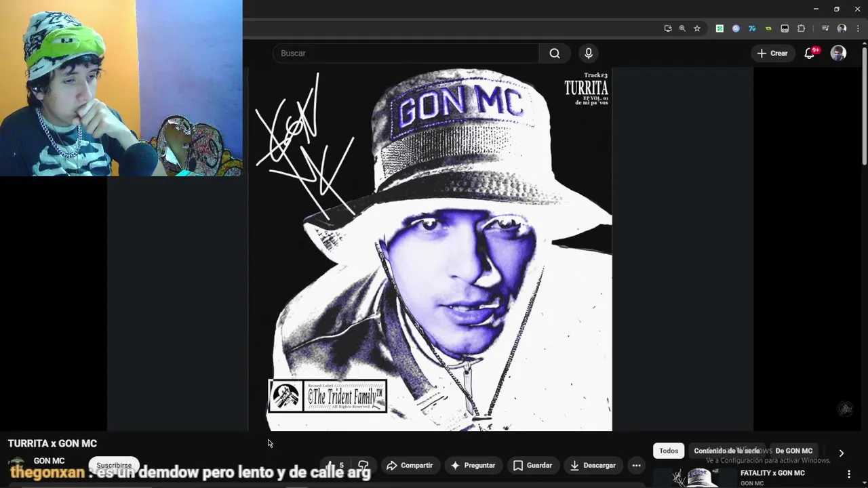This screenshot has height=488, width=868.
Task: Focus the Buscar search field
Action: [406, 54]
